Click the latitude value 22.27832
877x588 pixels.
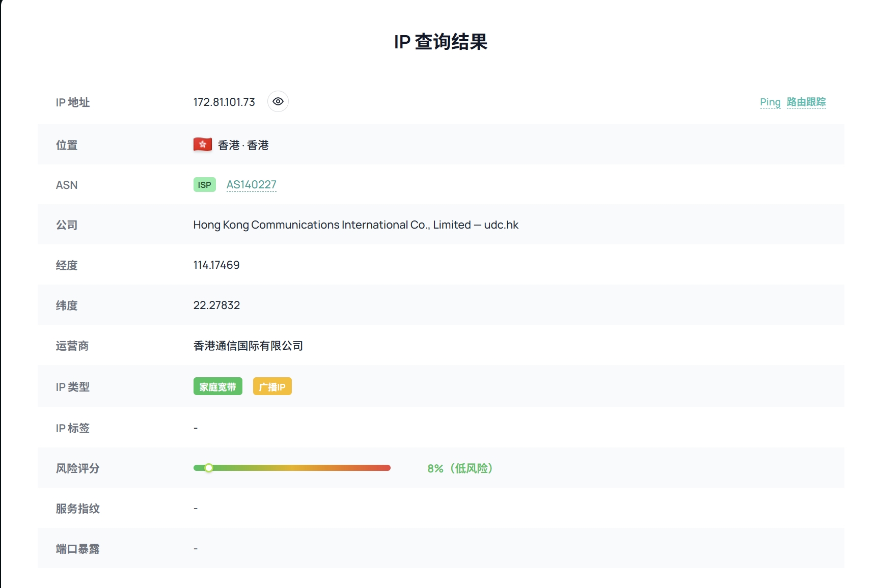tap(216, 305)
